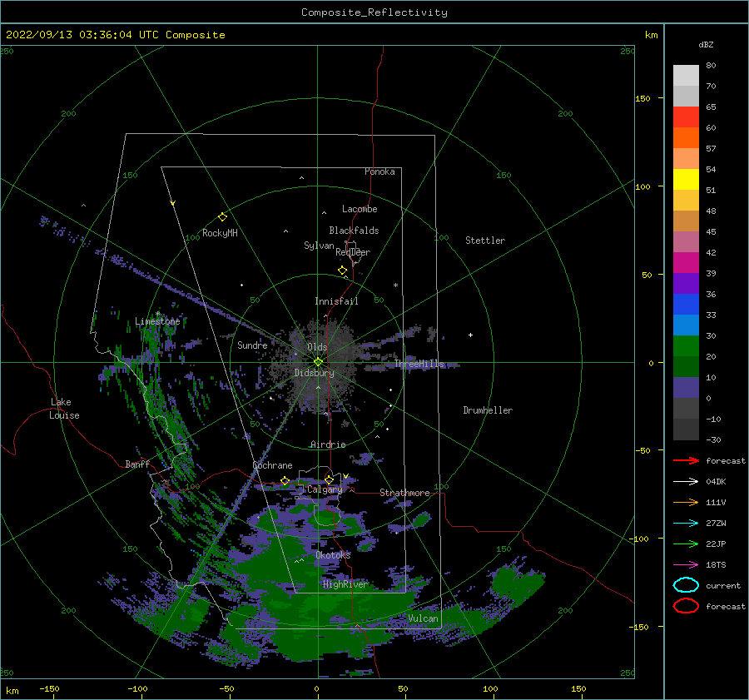Select the Lacombe label on map
749x700 pixels.
[360, 209]
